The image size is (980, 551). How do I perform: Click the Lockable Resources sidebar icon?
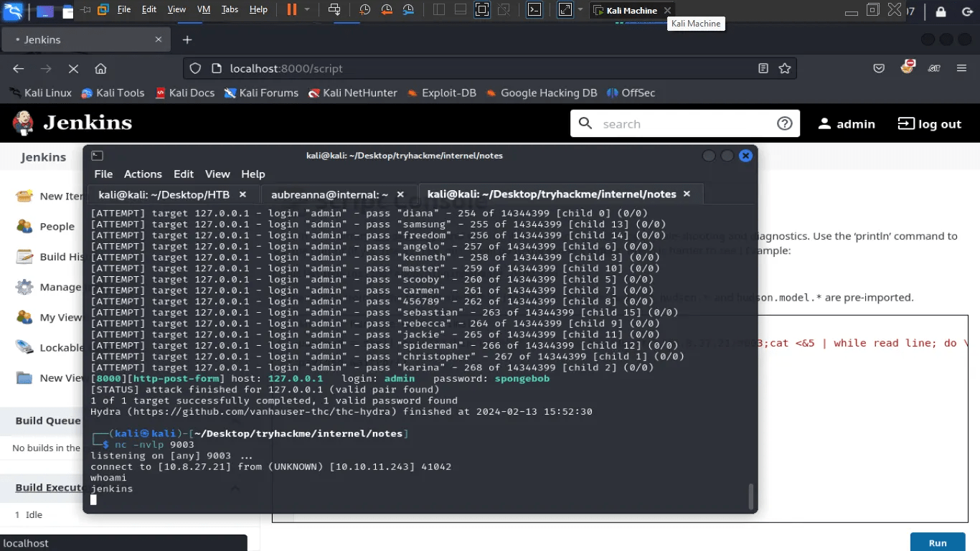click(24, 347)
